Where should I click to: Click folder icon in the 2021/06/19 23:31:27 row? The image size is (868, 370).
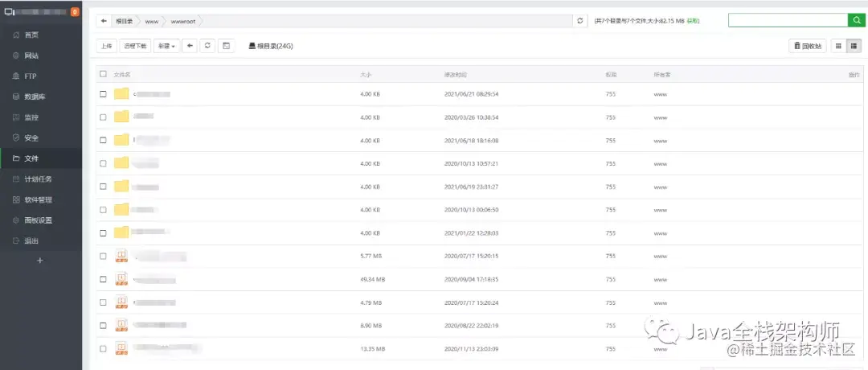click(121, 187)
